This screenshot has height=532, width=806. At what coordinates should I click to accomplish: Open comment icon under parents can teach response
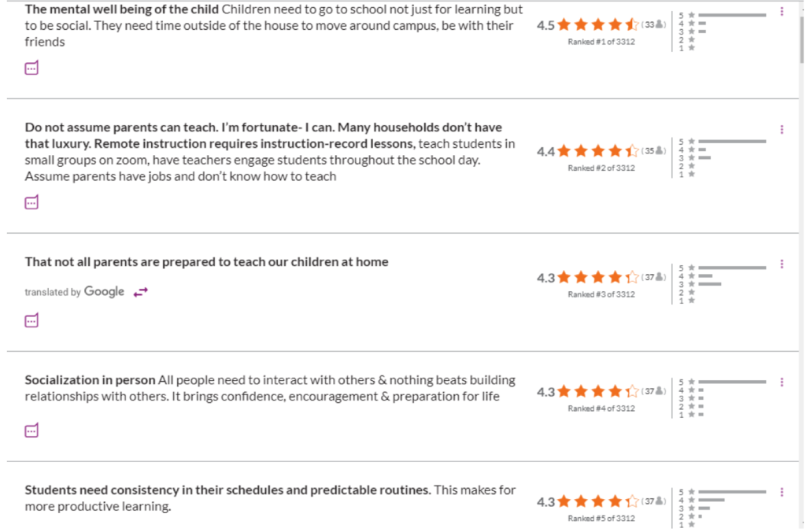31,202
